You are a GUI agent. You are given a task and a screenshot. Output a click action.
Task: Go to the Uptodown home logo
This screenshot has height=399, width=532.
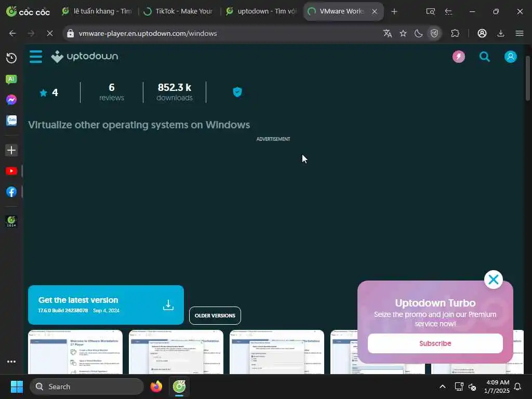[x=85, y=56]
